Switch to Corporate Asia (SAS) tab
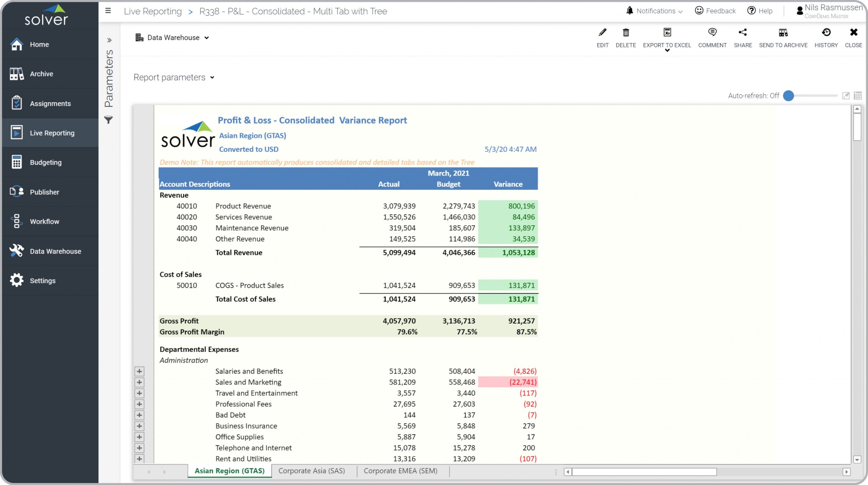 pos(311,471)
